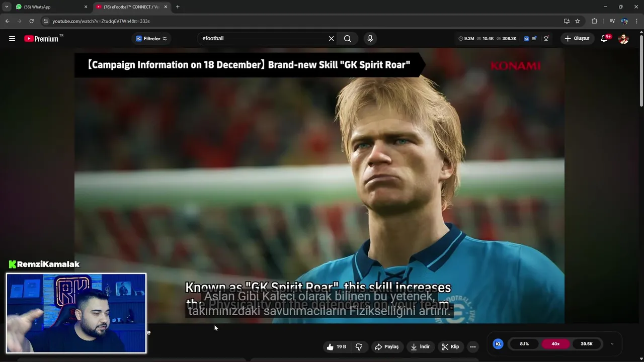Go back in browser history
Screen dimensions: 644x362
click(x=8, y=21)
